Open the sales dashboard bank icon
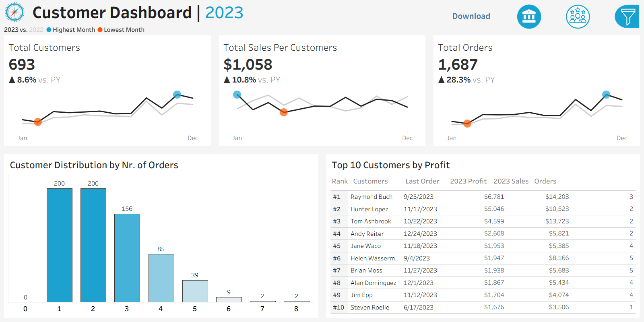The height and width of the screenshot is (322, 644). click(x=529, y=17)
